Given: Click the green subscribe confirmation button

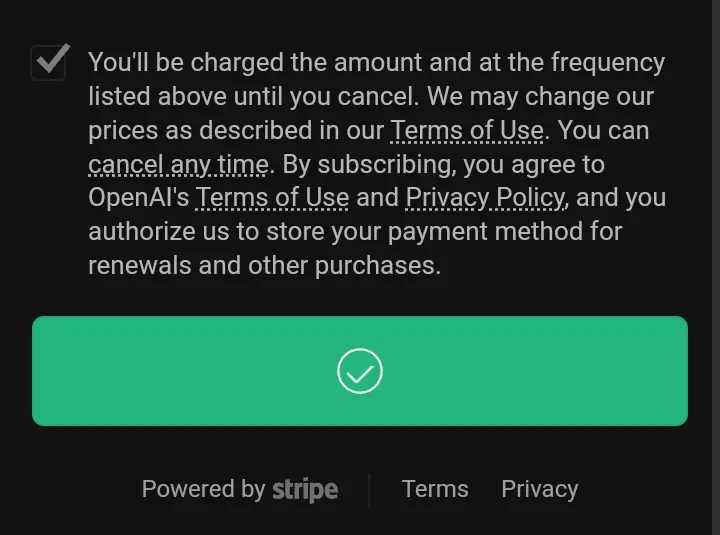Looking at the screenshot, I should pos(360,371).
